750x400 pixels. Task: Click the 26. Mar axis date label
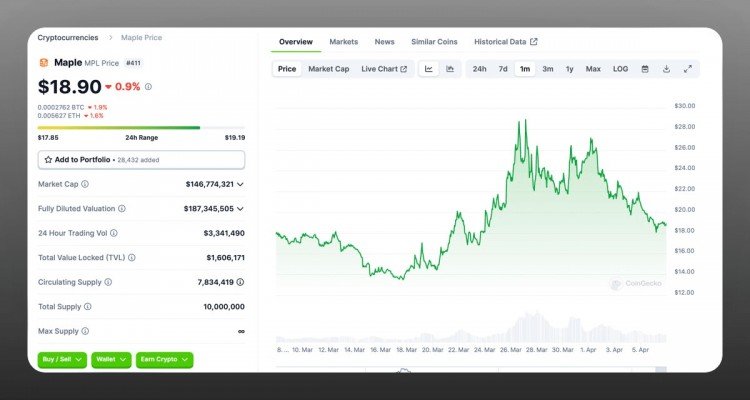510,350
